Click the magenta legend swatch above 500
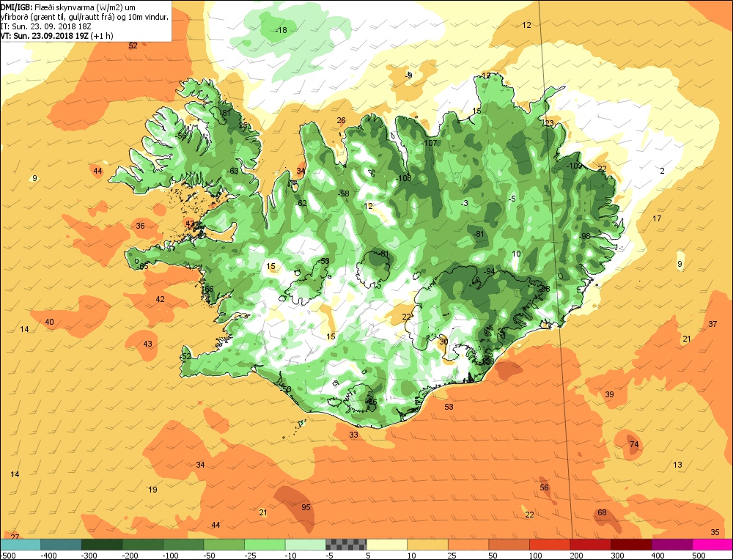This screenshot has width=733, height=560. (712, 544)
